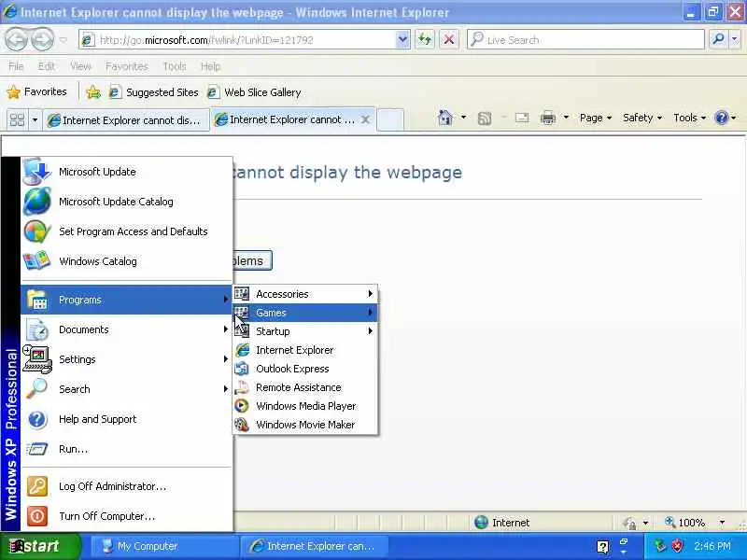Open the Favorites menu in menu bar
Screen dimensions: 747x560
point(127,66)
